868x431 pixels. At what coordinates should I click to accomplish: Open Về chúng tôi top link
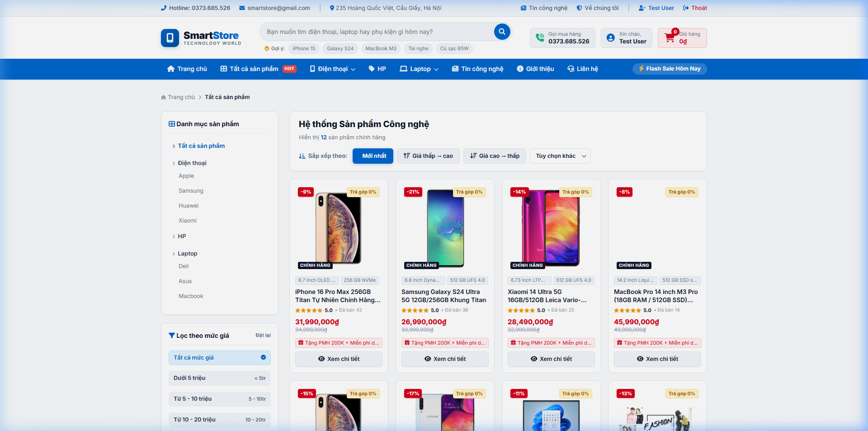[x=598, y=8]
